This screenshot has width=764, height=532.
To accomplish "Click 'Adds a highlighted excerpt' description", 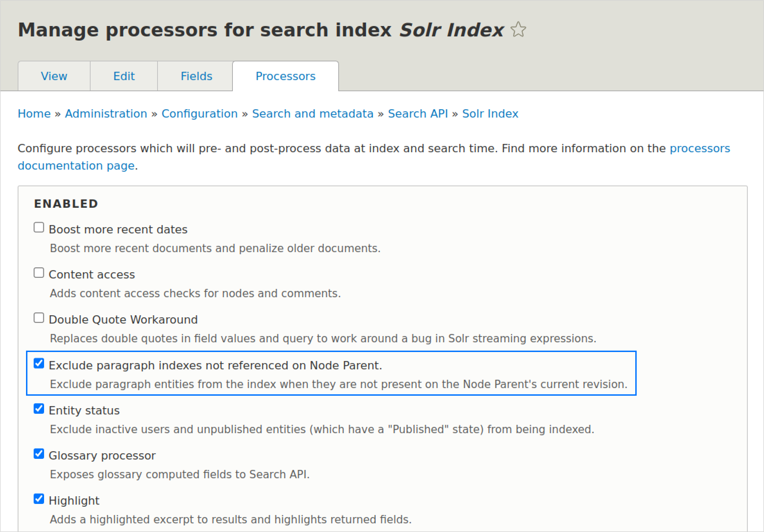I will pos(231,520).
